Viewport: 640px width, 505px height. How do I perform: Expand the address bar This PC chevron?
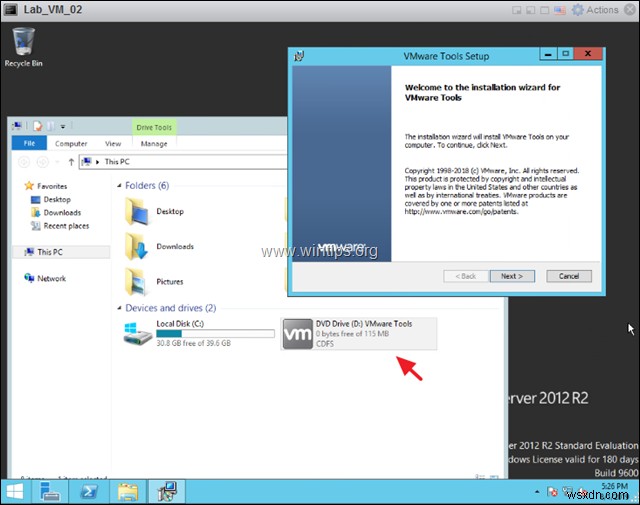tap(98, 162)
